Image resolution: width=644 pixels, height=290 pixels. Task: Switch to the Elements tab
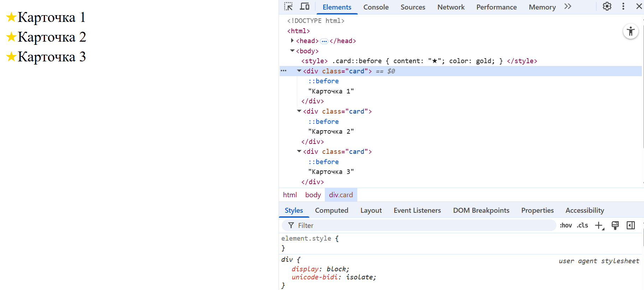[x=337, y=7]
